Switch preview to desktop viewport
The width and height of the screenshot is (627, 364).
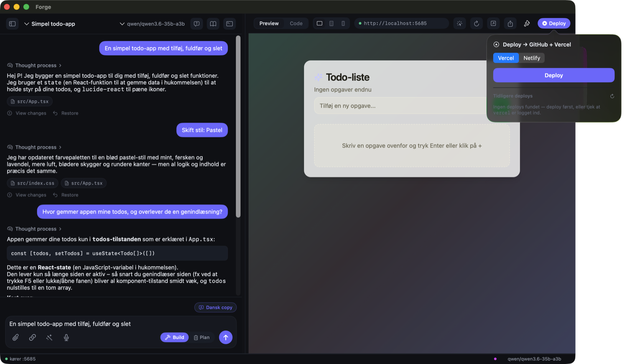319,23
